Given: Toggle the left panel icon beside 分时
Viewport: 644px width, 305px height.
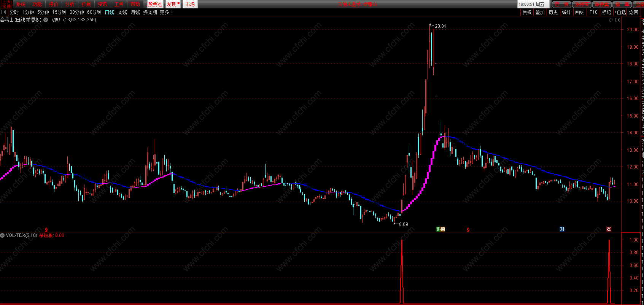Looking at the screenshot, I should click(x=4, y=12).
